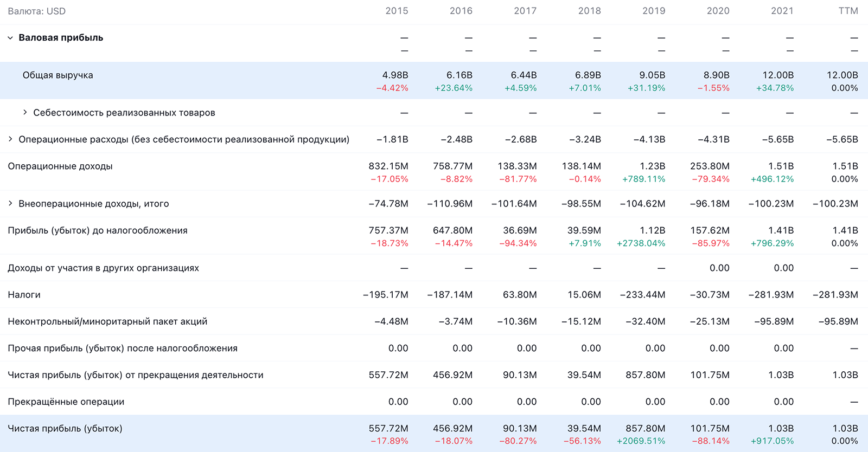Image resolution: width=868 pixels, height=452 pixels.
Task: Select the TTM column header
Action: click(x=848, y=11)
